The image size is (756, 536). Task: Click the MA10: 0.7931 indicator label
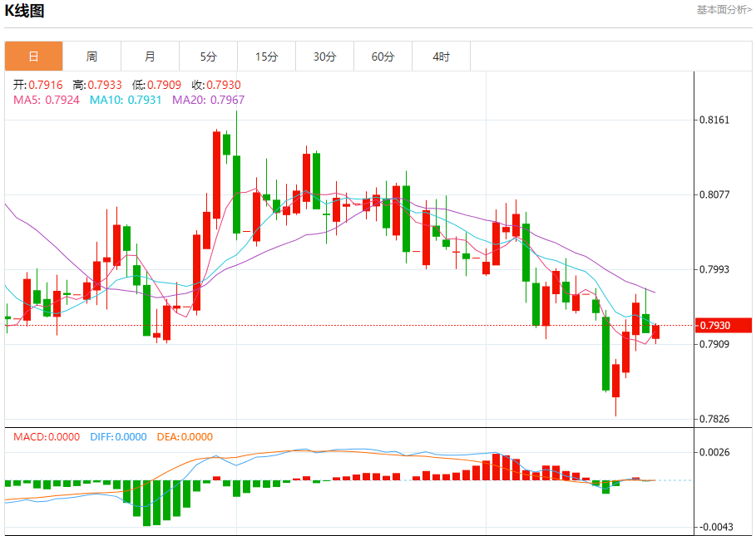126,100
